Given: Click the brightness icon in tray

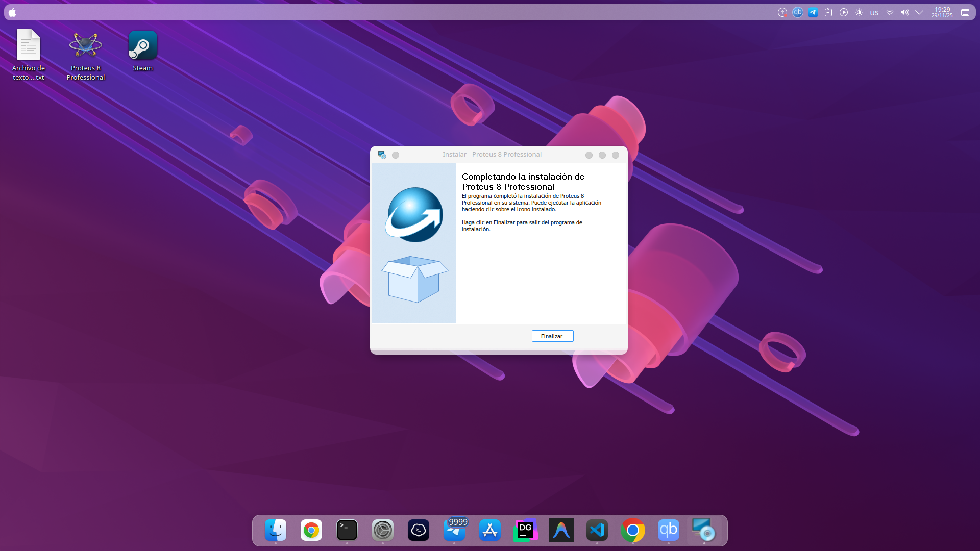Looking at the screenshot, I should (x=859, y=12).
